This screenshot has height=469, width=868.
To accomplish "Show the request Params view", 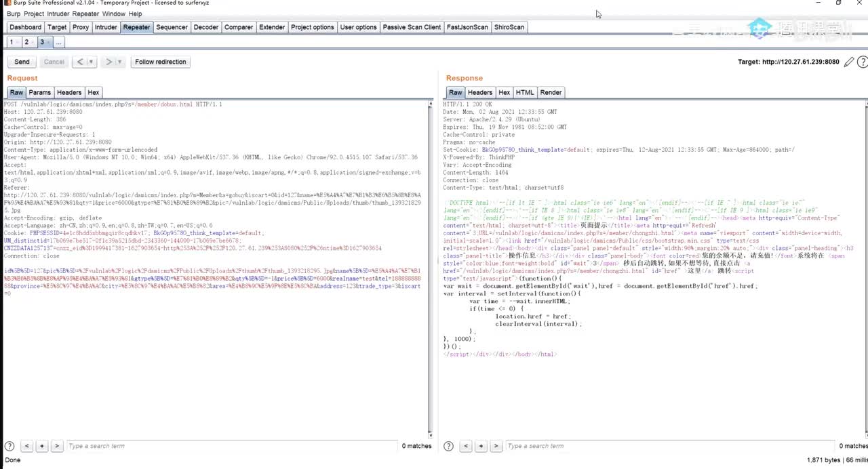I will [40, 92].
